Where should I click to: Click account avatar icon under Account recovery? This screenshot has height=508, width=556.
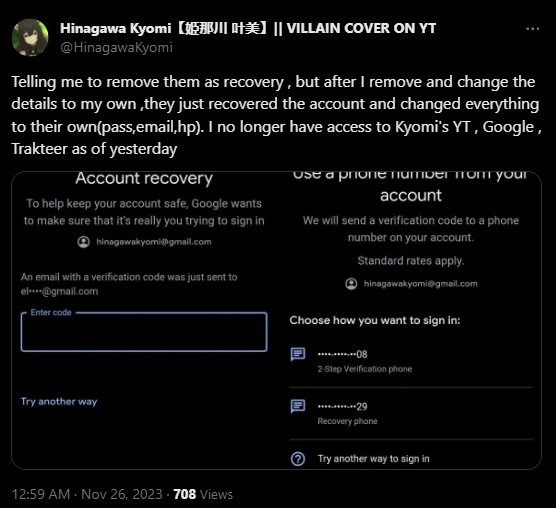(84, 242)
